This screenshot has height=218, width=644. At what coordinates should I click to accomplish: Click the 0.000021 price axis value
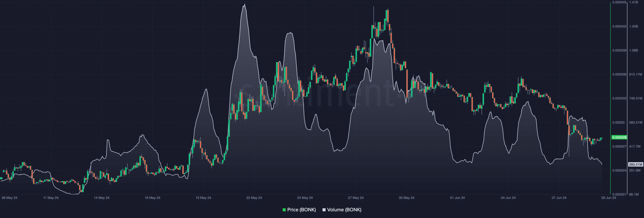[619, 194]
